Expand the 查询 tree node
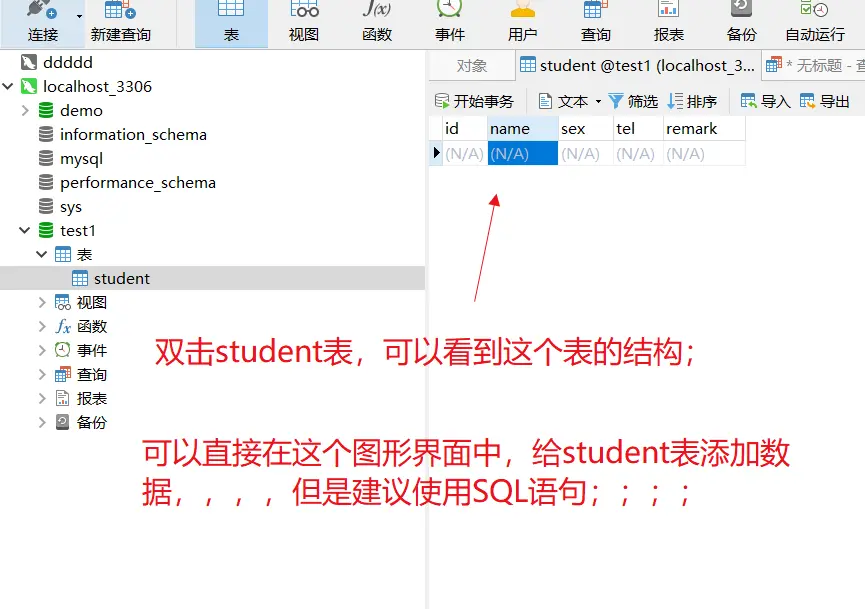Image resolution: width=865 pixels, height=609 pixels. pos(42,375)
